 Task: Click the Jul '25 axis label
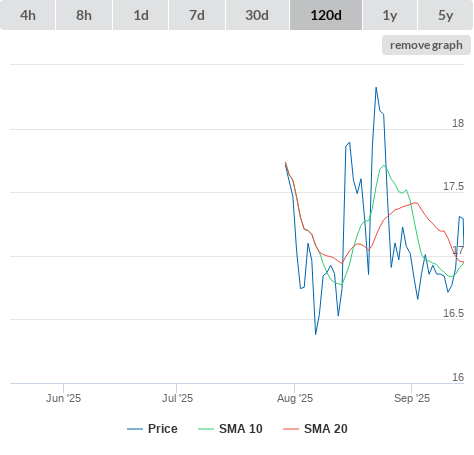point(177,398)
